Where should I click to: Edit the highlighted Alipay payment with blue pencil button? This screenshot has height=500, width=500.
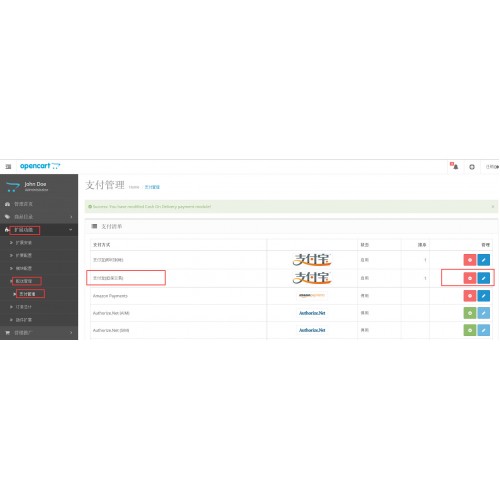484,278
